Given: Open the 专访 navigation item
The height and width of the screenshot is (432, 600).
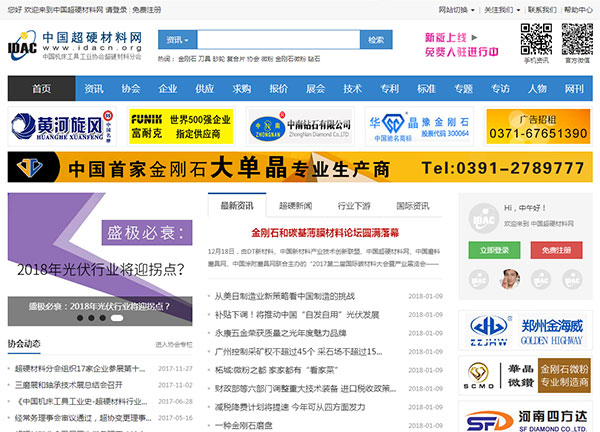Looking at the screenshot, I should [501, 89].
